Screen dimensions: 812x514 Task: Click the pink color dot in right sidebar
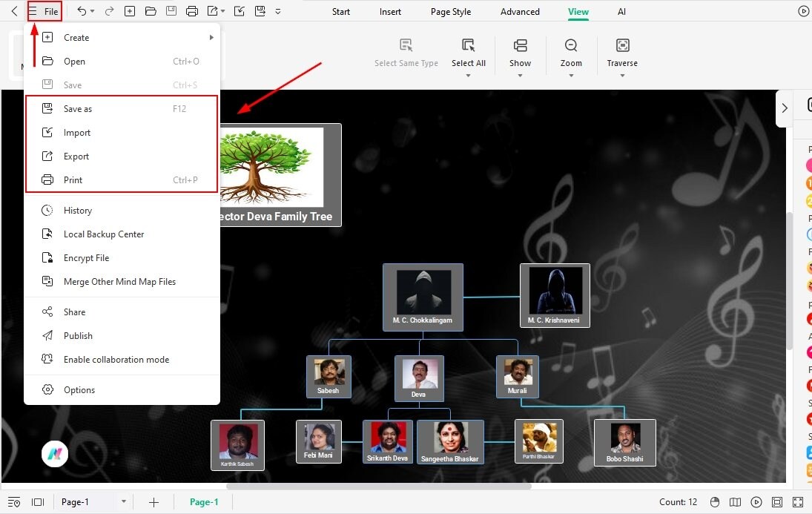point(809,165)
